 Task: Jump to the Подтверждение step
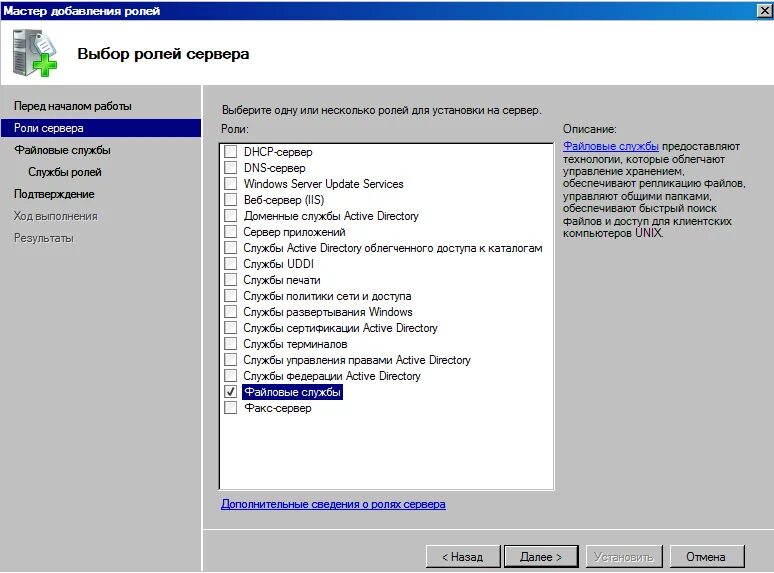[54, 194]
